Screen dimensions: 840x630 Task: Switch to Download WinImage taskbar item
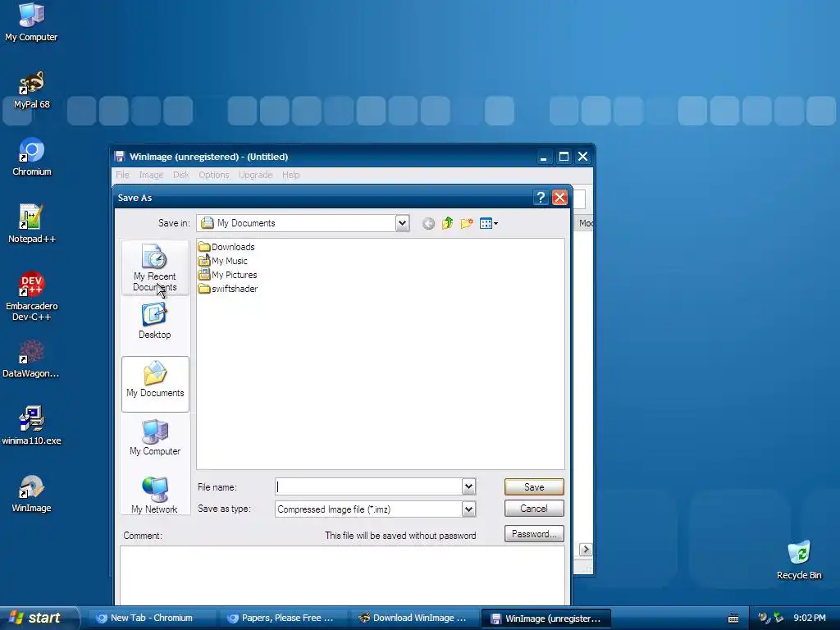(413, 619)
